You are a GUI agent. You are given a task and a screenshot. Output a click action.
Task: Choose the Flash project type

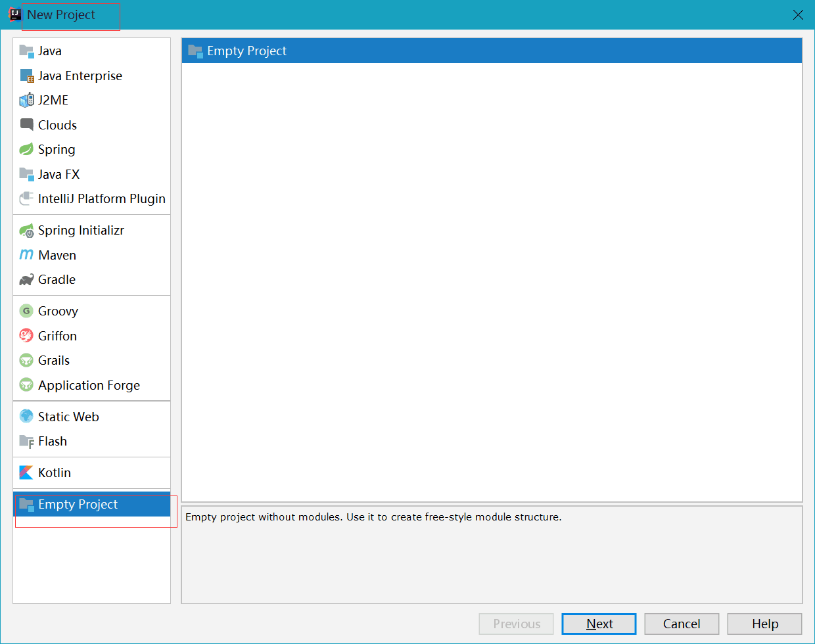[x=52, y=442]
